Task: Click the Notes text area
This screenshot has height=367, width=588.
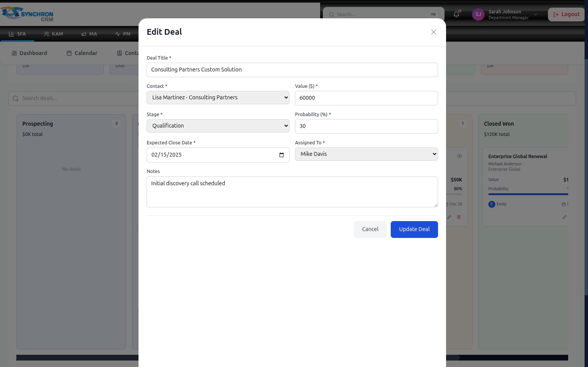Action: click(292, 192)
